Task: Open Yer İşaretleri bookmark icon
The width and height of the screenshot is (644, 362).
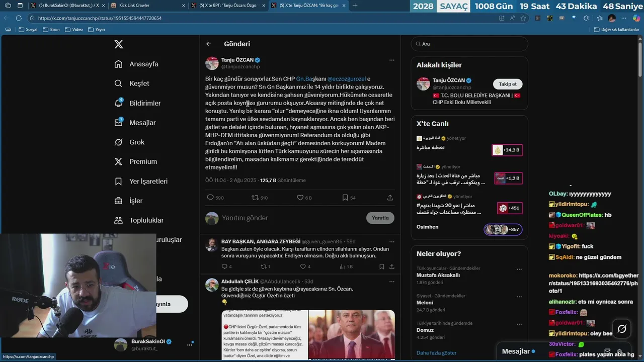Action: point(118,181)
